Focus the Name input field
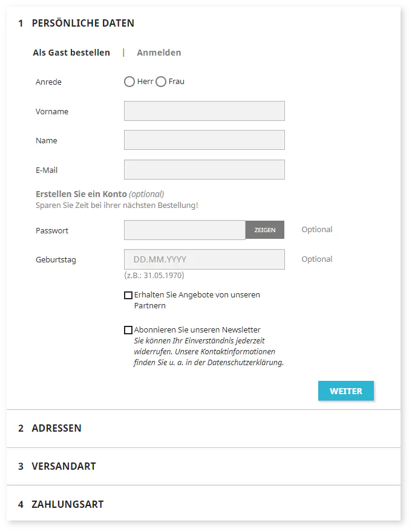The width and height of the screenshot is (412, 532). point(204,140)
